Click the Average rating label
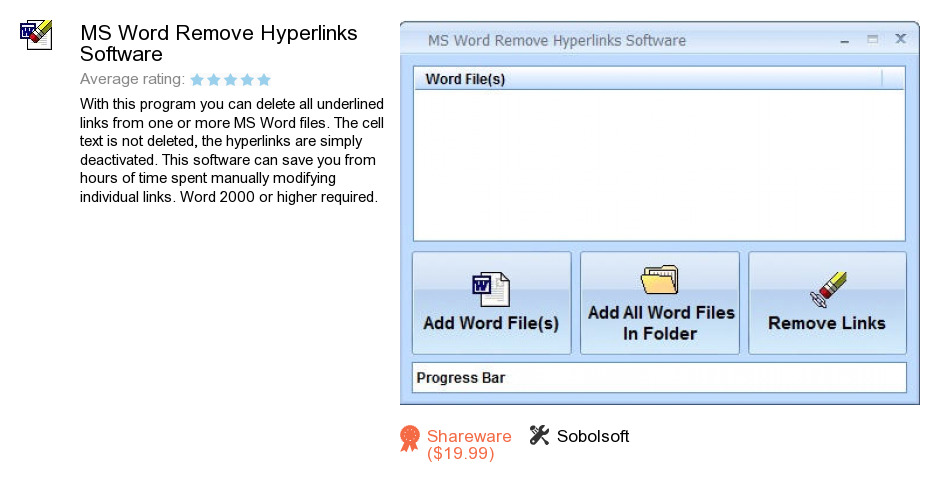 pyautogui.click(x=132, y=79)
